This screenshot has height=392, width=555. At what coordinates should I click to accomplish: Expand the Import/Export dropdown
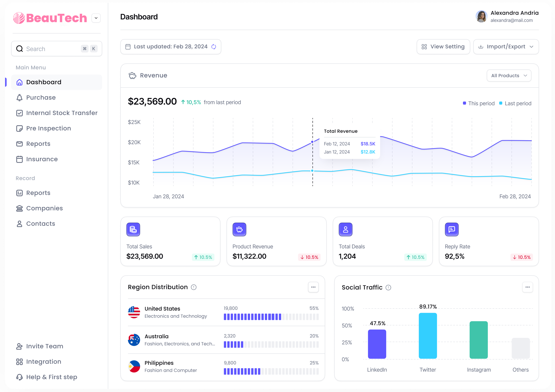pos(506,47)
